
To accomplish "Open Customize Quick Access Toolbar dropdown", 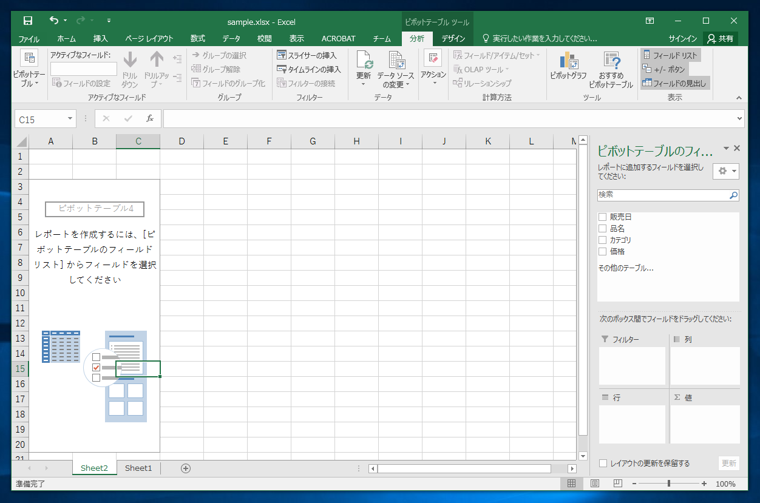I will point(109,20).
